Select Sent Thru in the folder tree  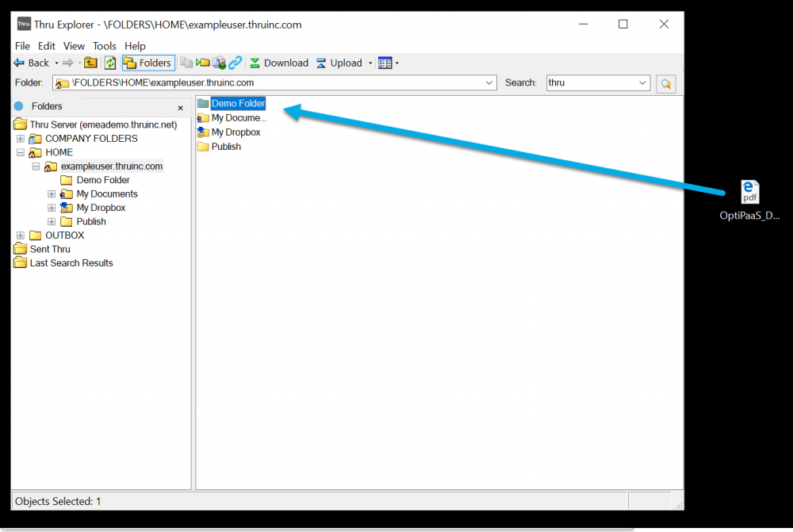[x=50, y=249]
